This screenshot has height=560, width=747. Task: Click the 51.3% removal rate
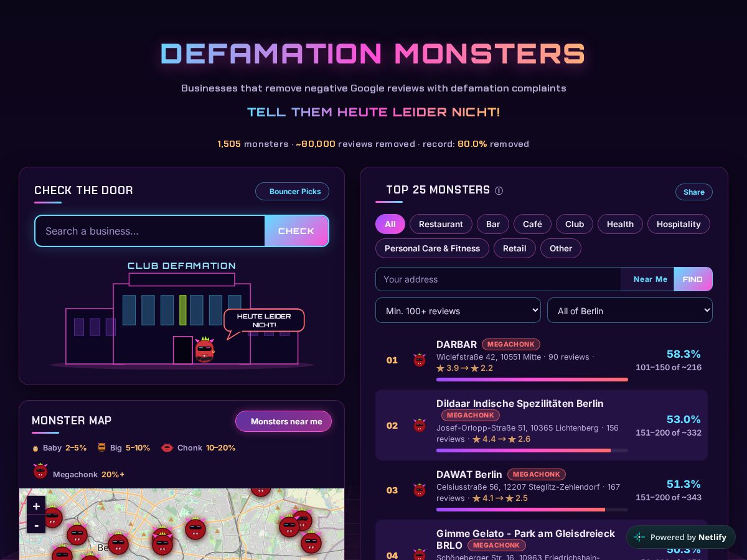(684, 484)
